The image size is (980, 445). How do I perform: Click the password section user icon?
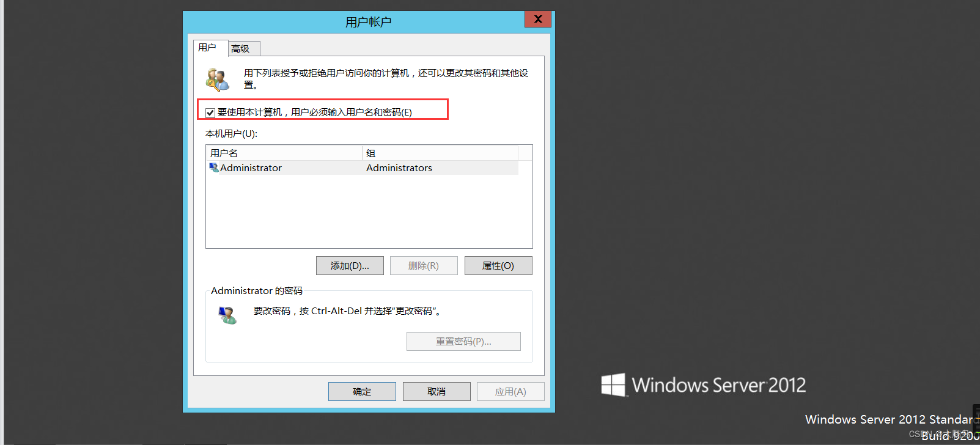tap(227, 315)
